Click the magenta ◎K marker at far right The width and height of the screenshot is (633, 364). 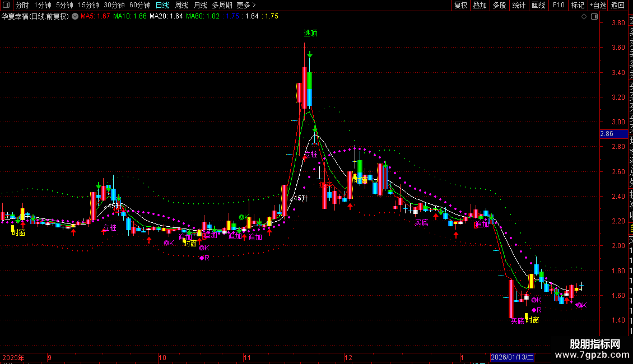[x=581, y=305]
